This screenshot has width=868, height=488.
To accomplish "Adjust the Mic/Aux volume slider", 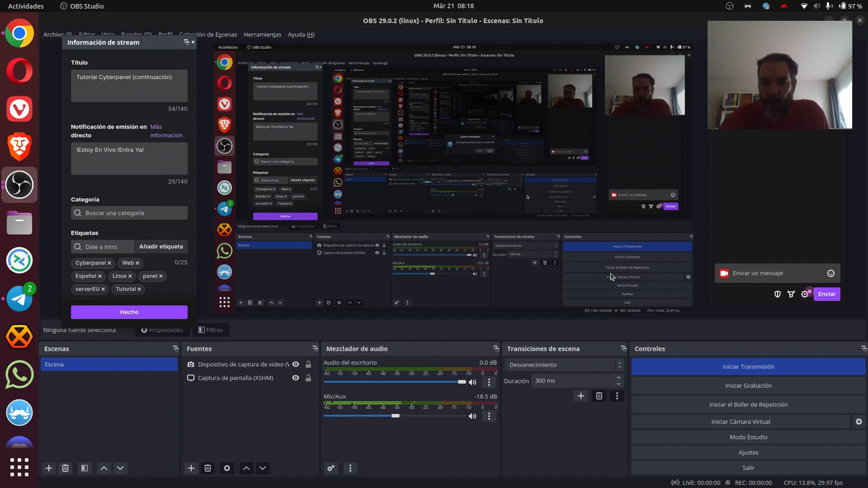I will click(x=395, y=416).
